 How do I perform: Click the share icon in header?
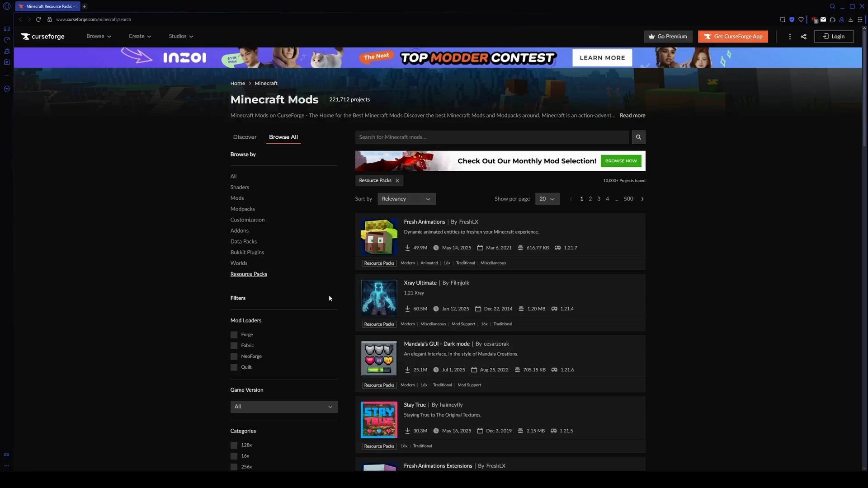coord(803,37)
